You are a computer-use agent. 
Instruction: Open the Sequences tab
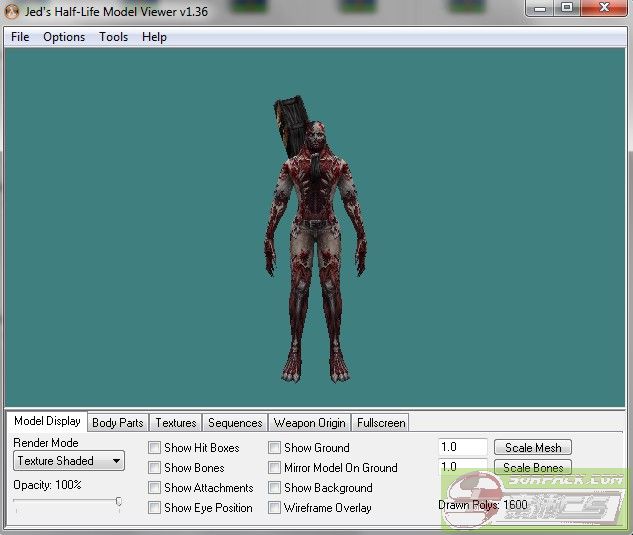(x=235, y=423)
